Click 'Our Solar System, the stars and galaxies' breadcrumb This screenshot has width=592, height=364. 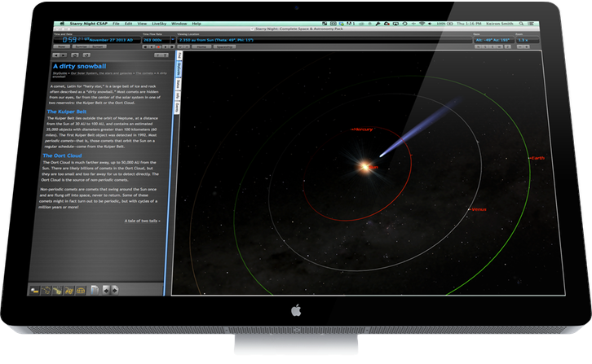click(101, 72)
